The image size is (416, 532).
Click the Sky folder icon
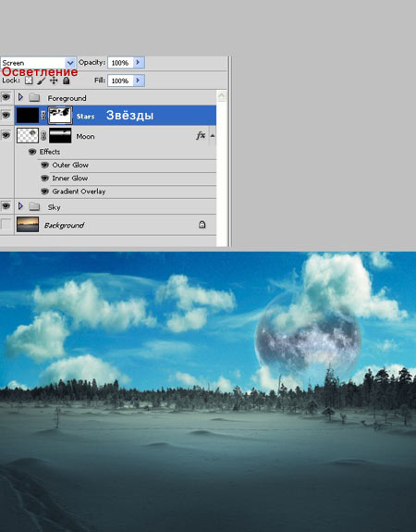coord(34,206)
